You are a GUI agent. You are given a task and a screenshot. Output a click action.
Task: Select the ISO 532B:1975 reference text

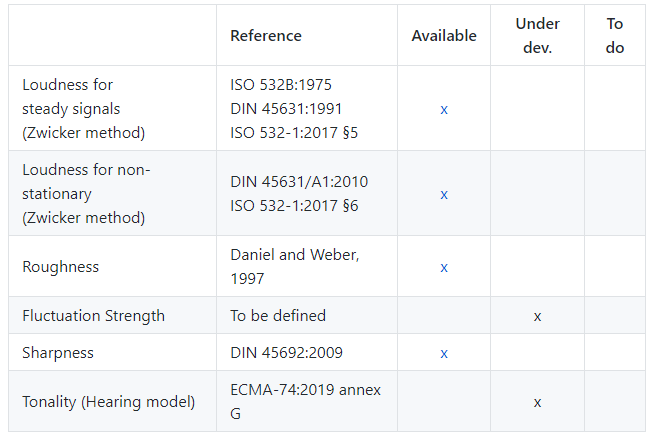pos(281,85)
